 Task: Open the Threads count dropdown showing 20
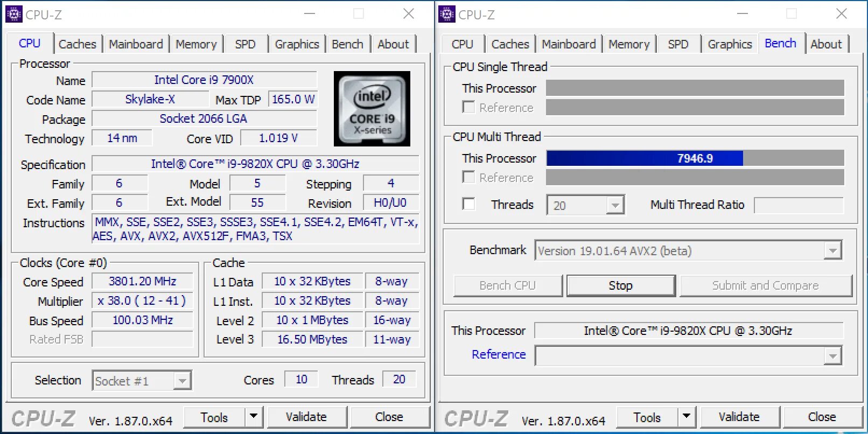(x=615, y=205)
